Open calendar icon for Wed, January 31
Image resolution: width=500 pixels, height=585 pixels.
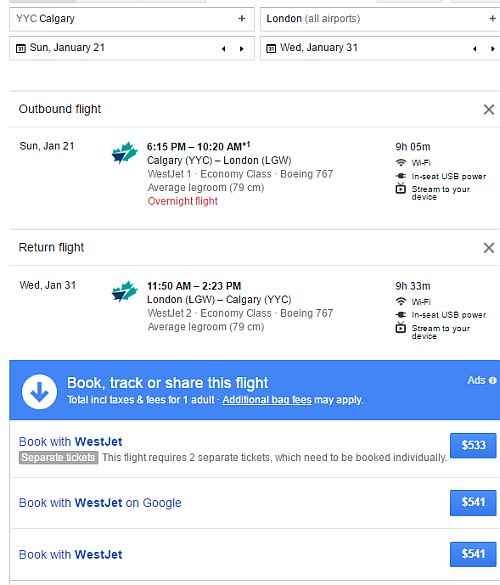pos(271,48)
